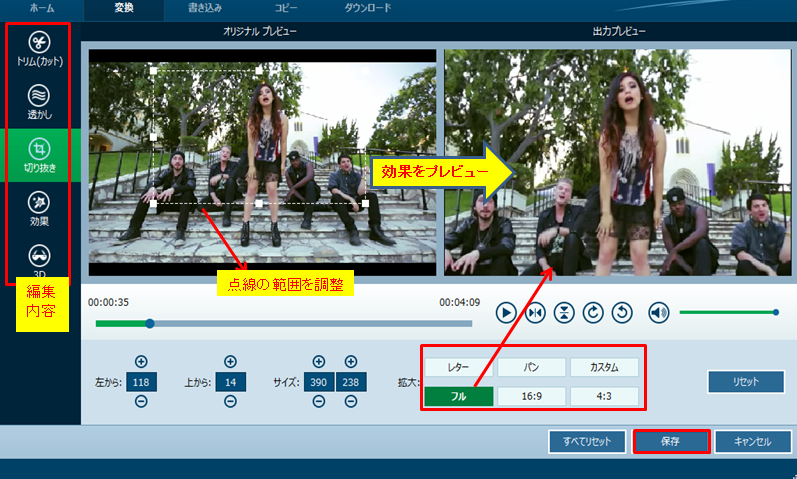The height and width of the screenshot is (479, 797).
Task: Click the 出力プレビュー heading
Action: (x=619, y=32)
